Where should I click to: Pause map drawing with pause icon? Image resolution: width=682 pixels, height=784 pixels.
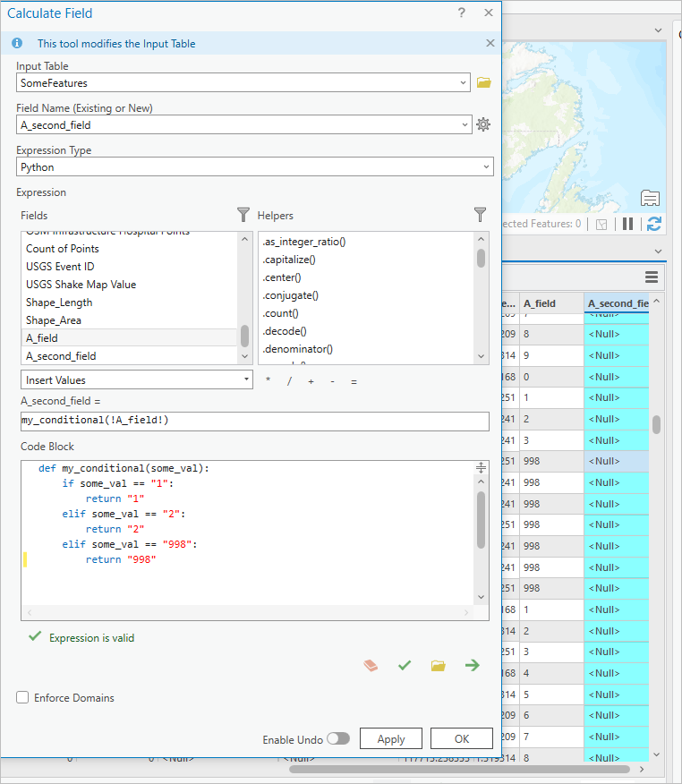pos(628,224)
